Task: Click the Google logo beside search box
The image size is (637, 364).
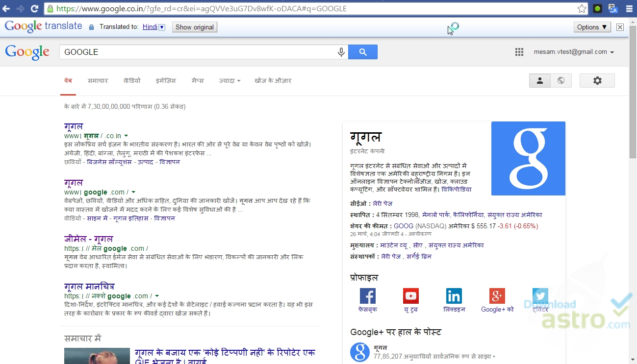Action: pyautogui.click(x=27, y=52)
